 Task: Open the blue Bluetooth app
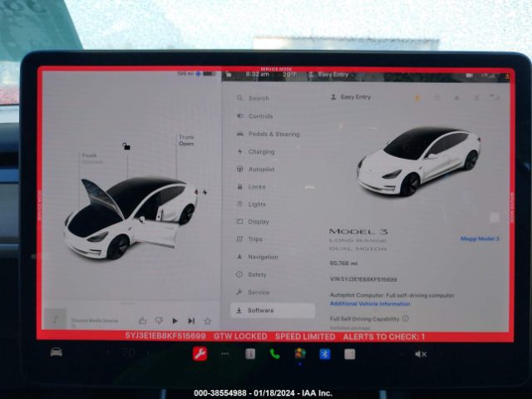[x=325, y=354]
